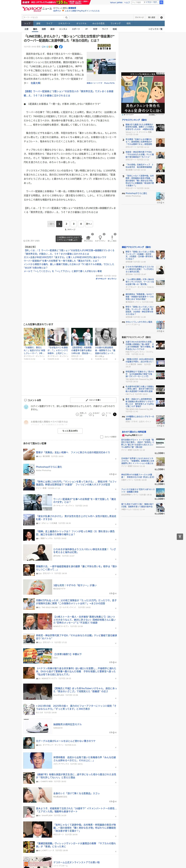
Task: Click the scroll-to-top arrow button
Action: click(x=180, y=536)
